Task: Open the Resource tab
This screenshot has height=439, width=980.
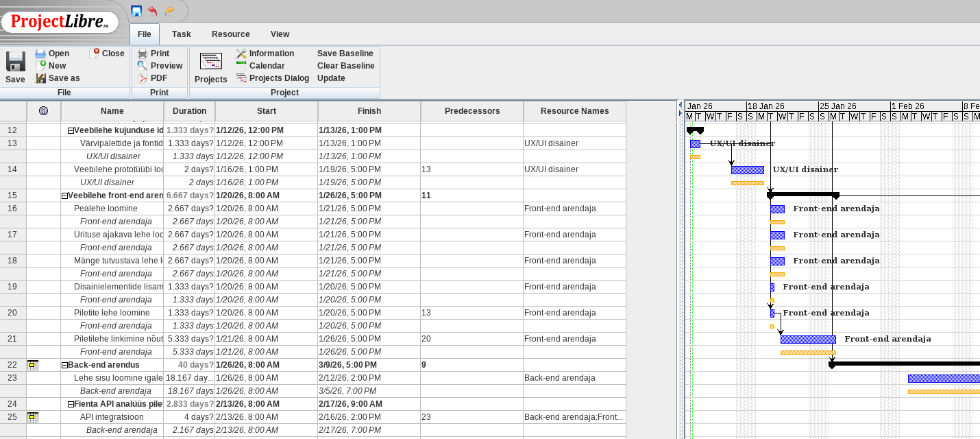Action: pyautogui.click(x=230, y=34)
